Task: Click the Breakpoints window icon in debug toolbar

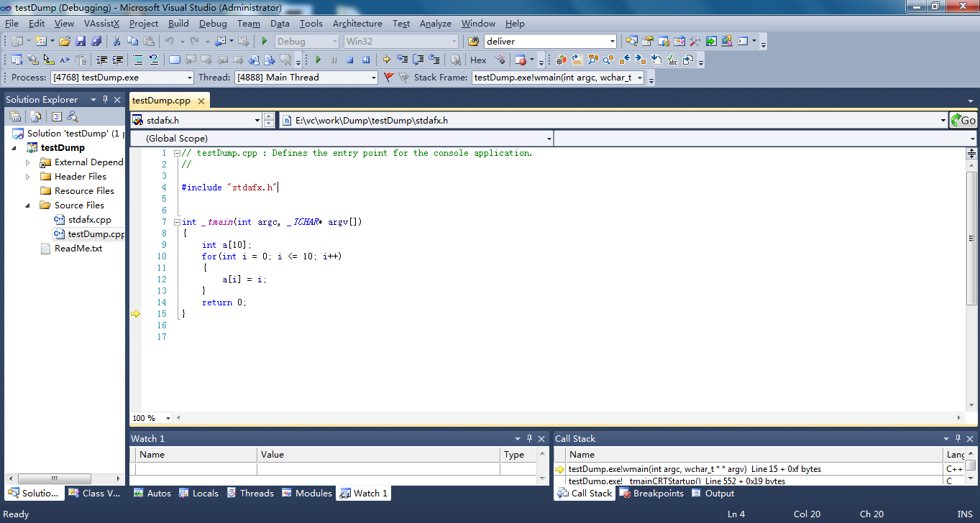Action: point(521,60)
